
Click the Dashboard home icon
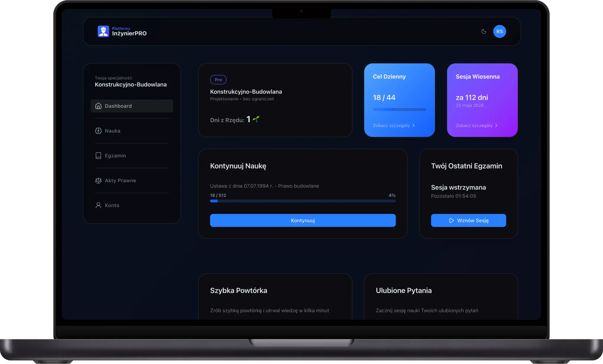click(98, 106)
